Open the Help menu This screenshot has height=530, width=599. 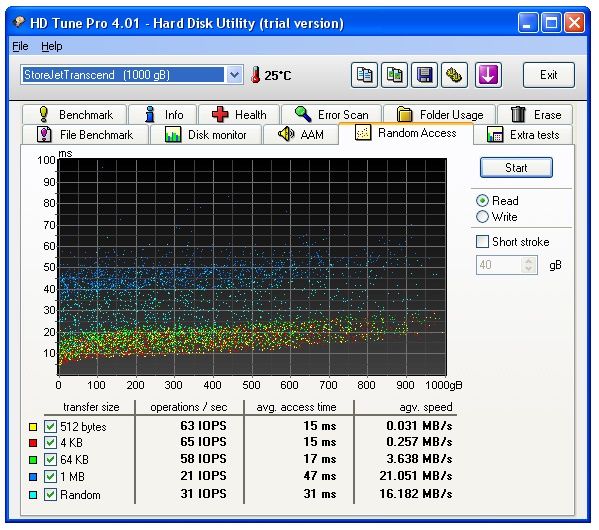tap(52, 46)
